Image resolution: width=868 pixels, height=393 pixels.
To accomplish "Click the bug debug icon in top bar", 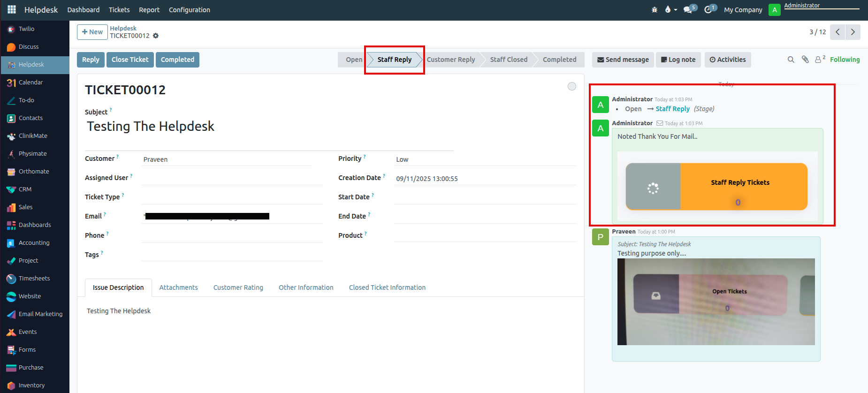I will point(655,10).
